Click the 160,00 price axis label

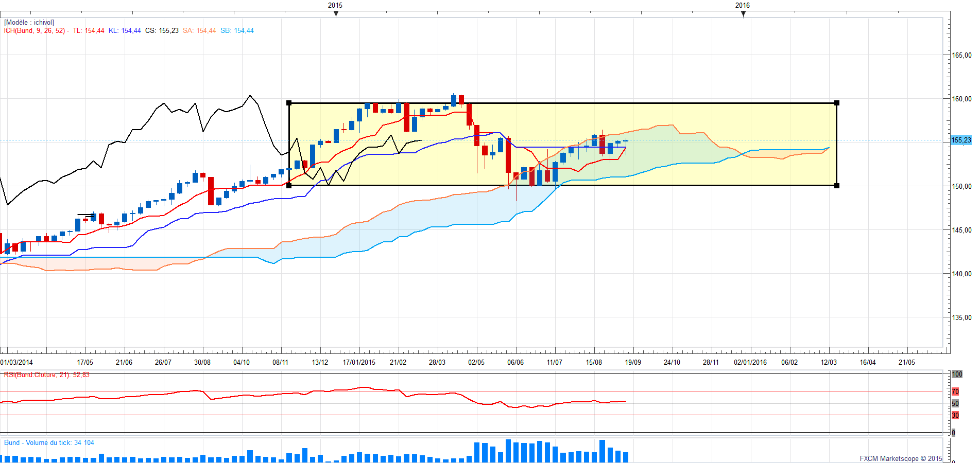coord(961,99)
